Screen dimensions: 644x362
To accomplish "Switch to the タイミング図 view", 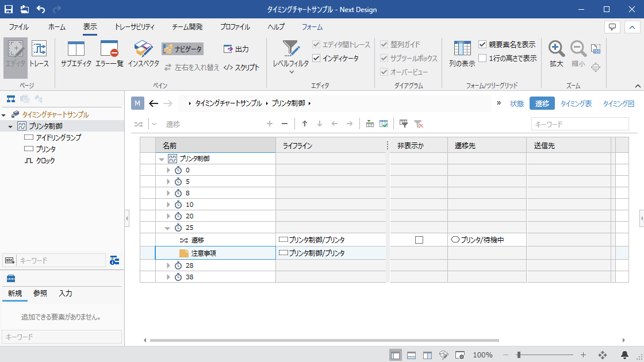I will point(619,103).
